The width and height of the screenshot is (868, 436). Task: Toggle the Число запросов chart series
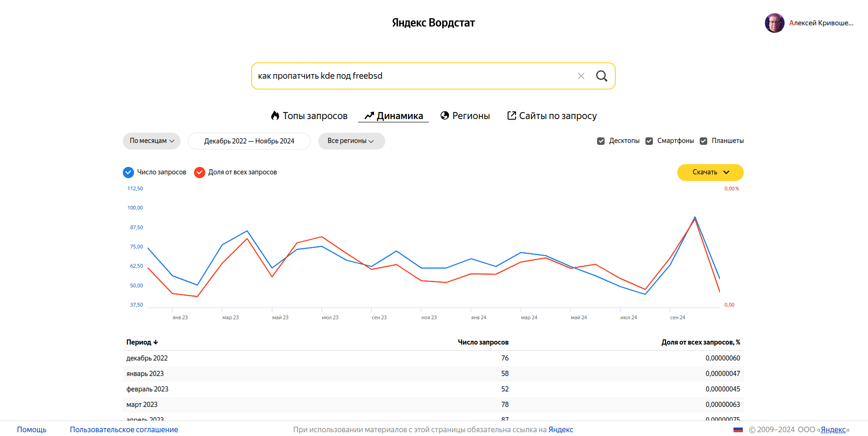[128, 173]
